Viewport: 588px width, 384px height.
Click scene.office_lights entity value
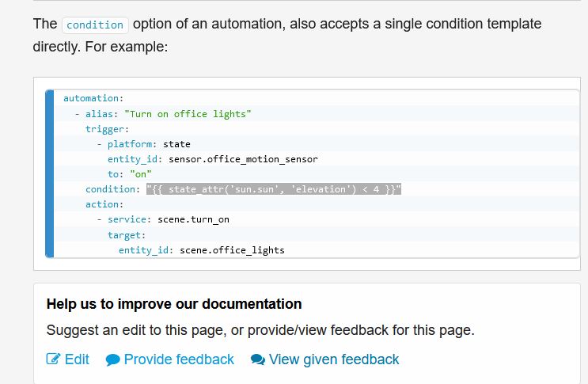point(232,250)
